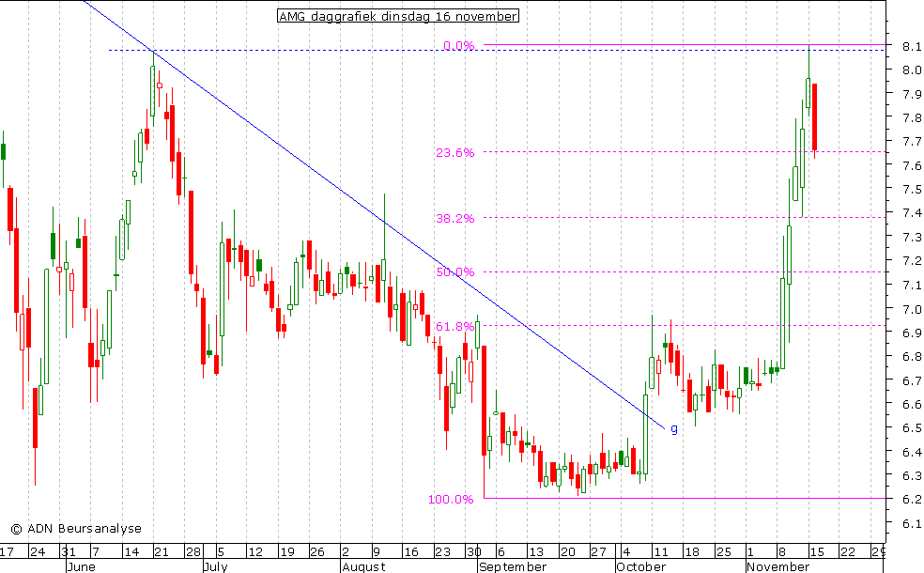Image resolution: width=924 pixels, height=573 pixels.
Task: Select the 50.0% Fibonacci level label
Action: coord(454,271)
